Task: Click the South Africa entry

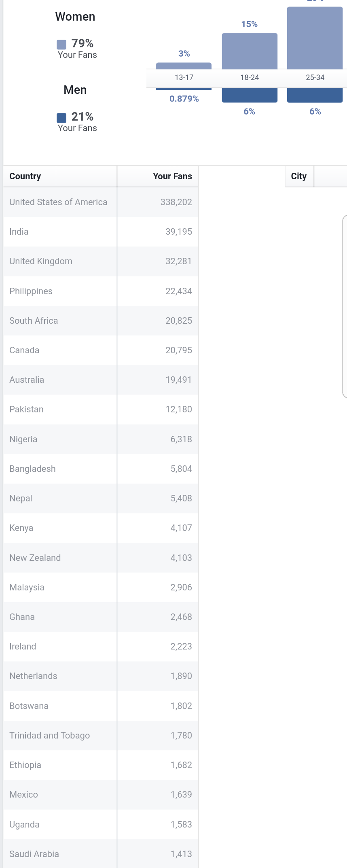Action: pos(34,320)
